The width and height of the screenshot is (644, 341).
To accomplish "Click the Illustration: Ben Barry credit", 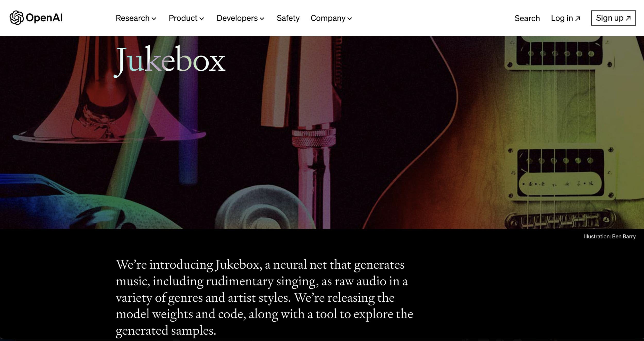I will [x=610, y=236].
